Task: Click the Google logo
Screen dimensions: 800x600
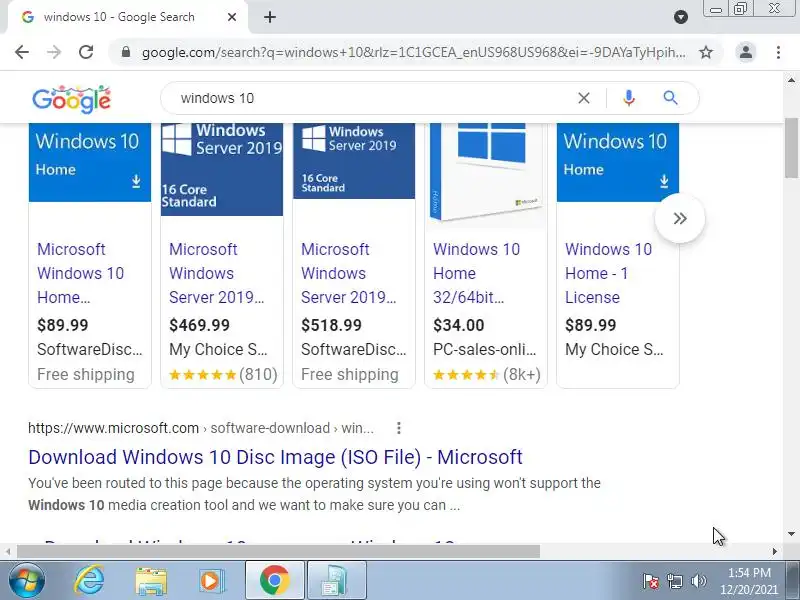Action: [x=71, y=99]
